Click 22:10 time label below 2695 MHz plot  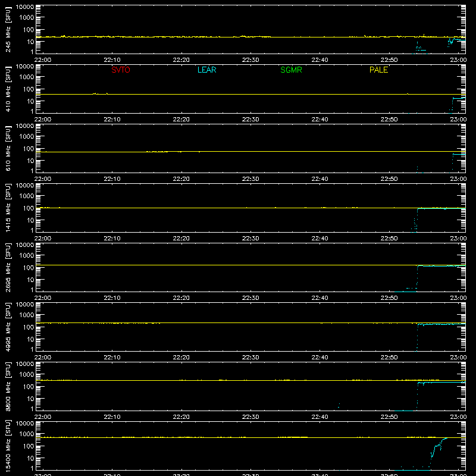coord(112,298)
